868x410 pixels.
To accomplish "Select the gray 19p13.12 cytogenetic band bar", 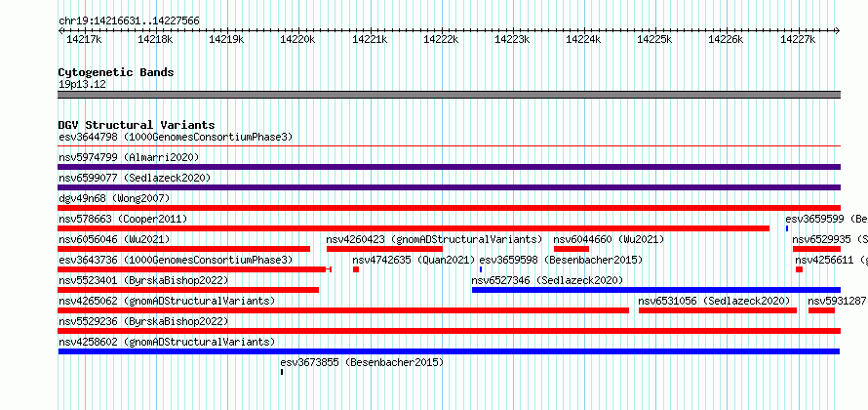I will coord(449,95).
